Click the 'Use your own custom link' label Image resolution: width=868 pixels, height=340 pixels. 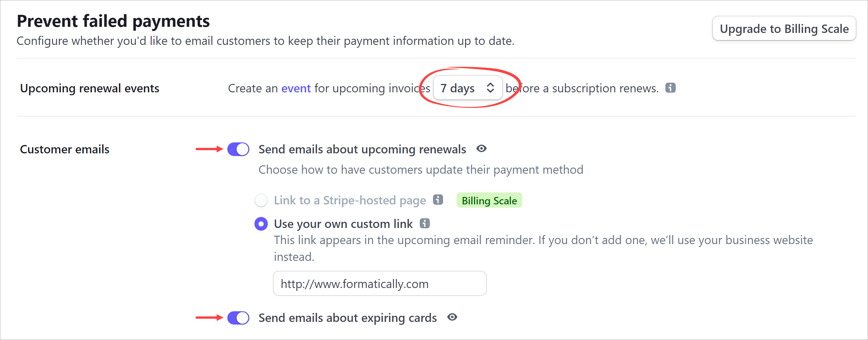click(x=343, y=224)
